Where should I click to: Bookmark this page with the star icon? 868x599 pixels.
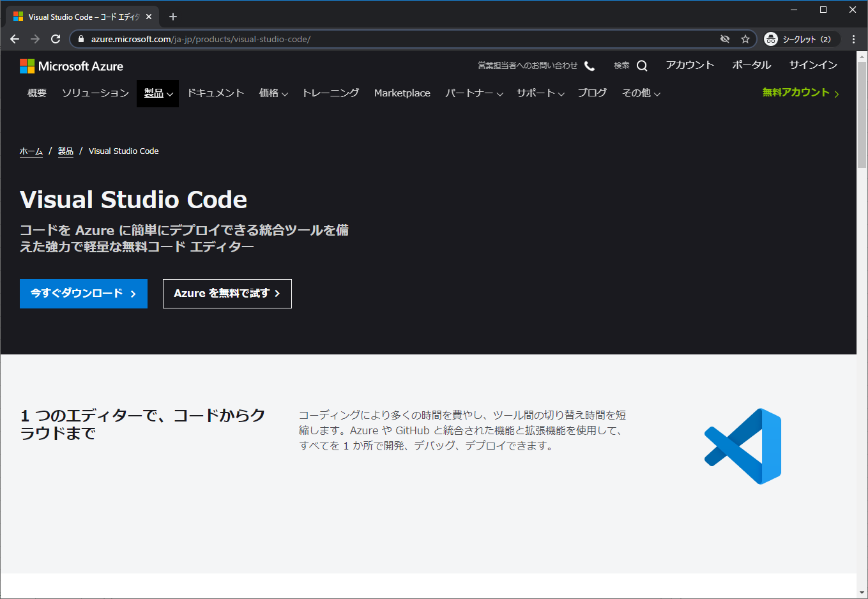click(x=745, y=39)
